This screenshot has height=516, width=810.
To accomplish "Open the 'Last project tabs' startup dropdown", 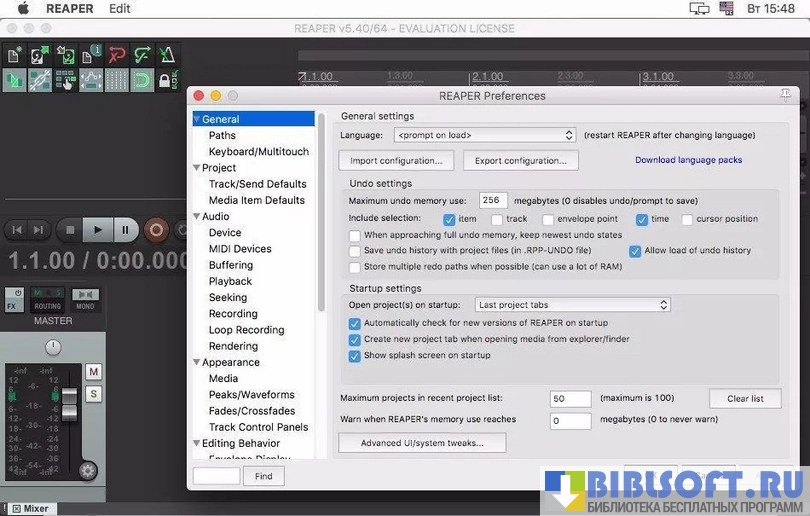I will [x=572, y=305].
